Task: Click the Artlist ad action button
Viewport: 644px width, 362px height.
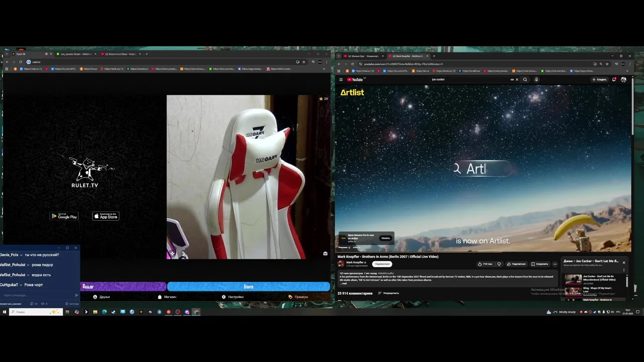Action: tap(385, 238)
